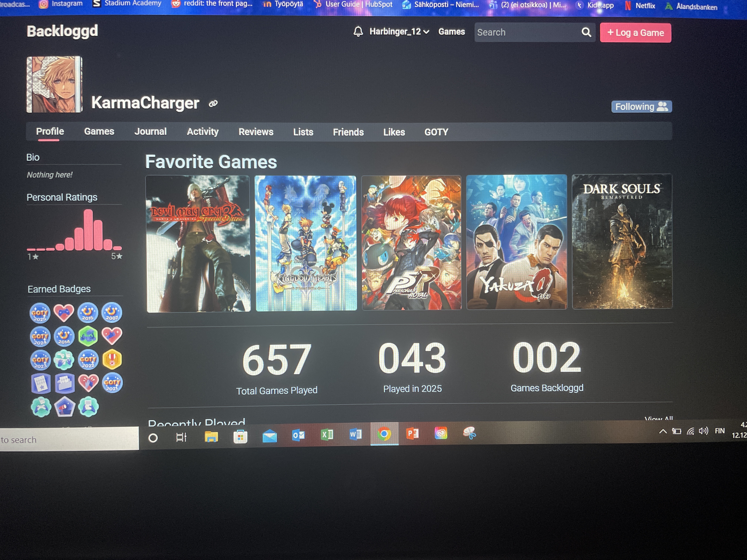The width and height of the screenshot is (747, 560).
Task: Open Devil May Cry 3 cover
Action: pos(199,244)
